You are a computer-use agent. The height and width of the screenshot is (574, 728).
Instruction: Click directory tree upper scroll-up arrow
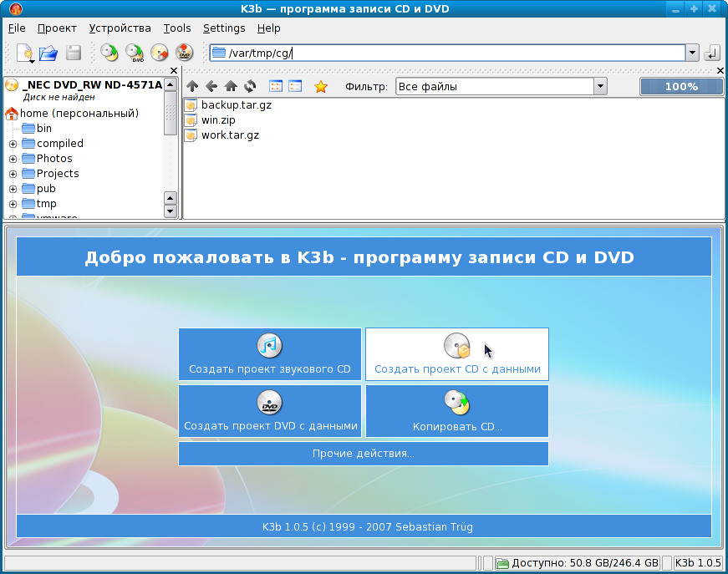[x=171, y=85]
